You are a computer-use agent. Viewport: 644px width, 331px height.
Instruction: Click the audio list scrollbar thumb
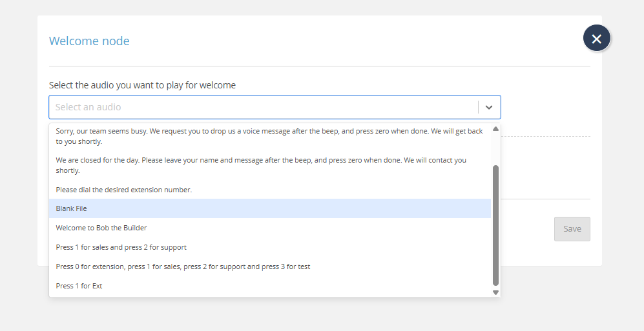click(495, 225)
